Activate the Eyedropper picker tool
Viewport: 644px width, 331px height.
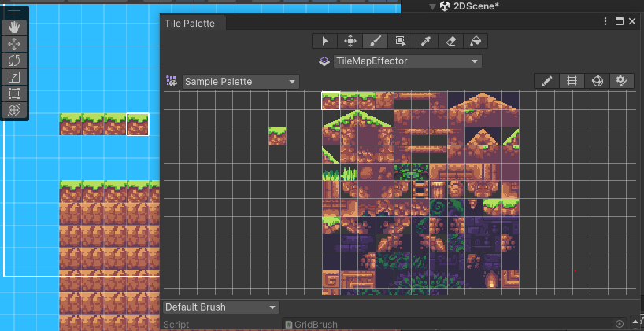pos(425,41)
